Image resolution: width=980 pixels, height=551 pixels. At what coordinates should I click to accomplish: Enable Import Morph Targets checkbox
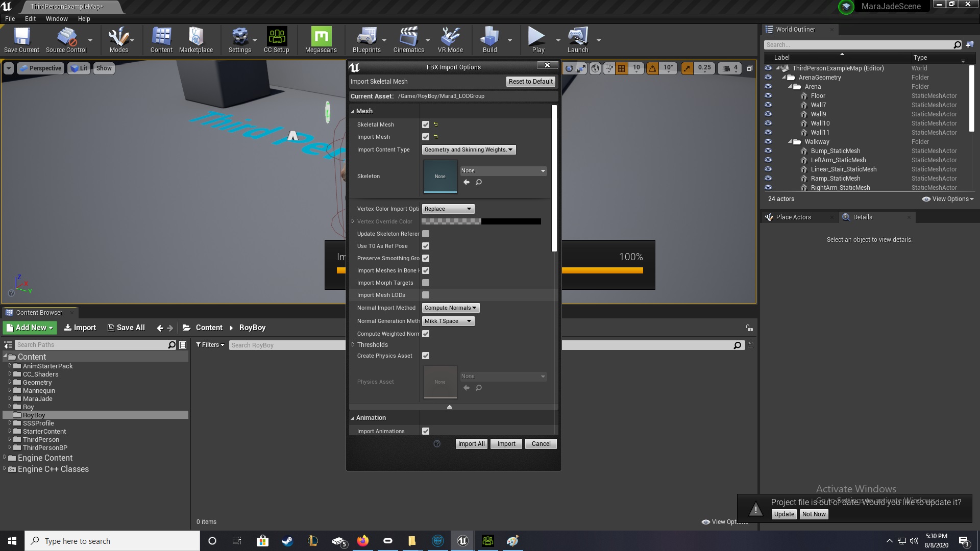(426, 283)
